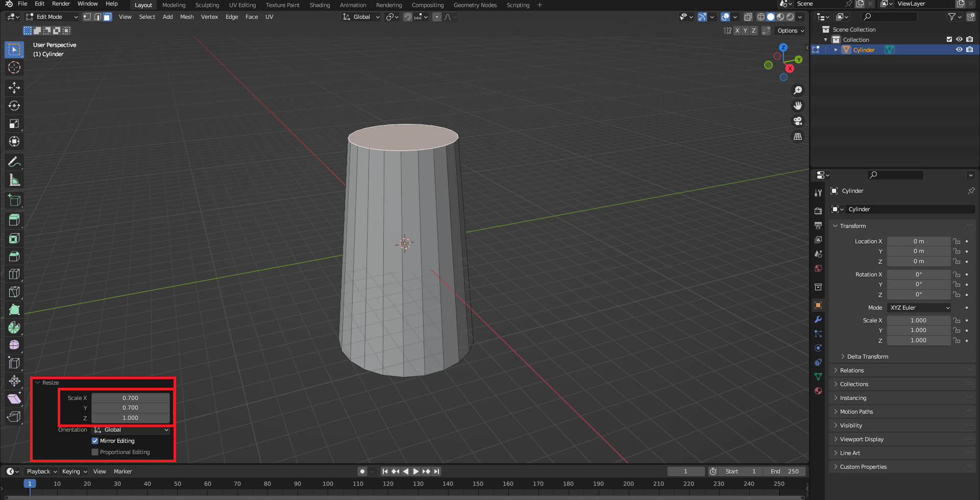Toggle camera view with camera icon
The image size is (980, 500).
click(798, 121)
